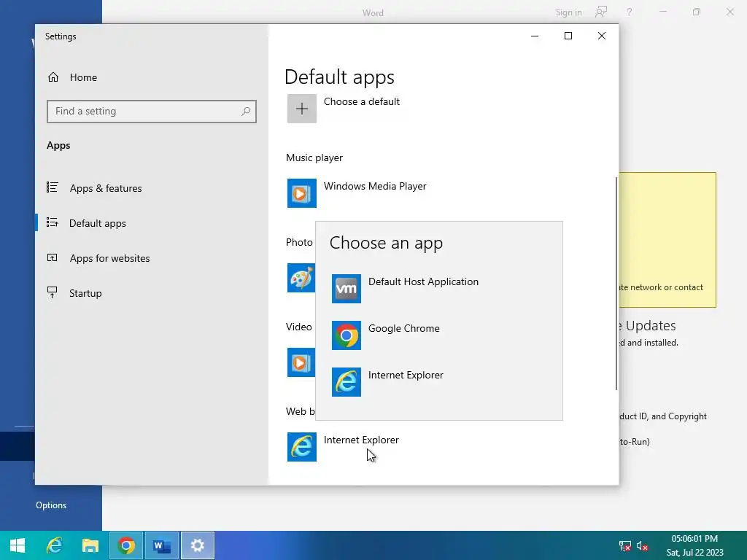The image size is (747, 560).
Task: Maximize the Settings window
Action: (568, 36)
